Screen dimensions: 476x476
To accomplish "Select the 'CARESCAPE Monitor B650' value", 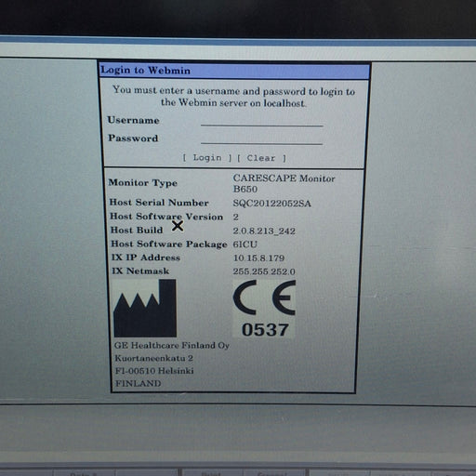I will 284,183.
